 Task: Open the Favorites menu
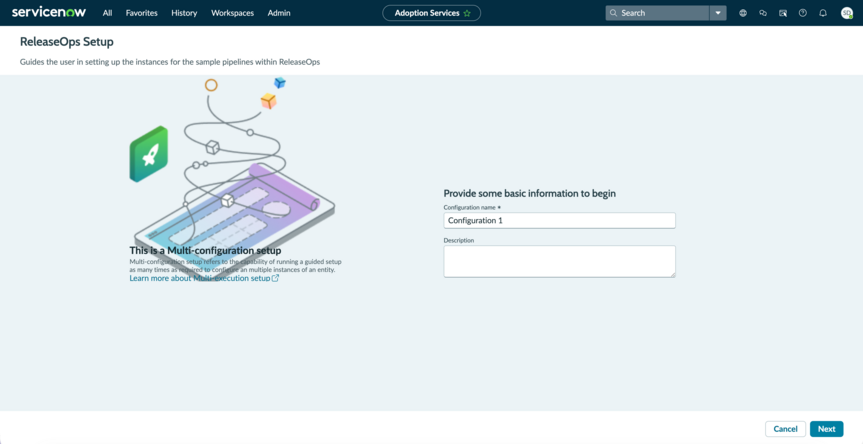click(x=141, y=13)
